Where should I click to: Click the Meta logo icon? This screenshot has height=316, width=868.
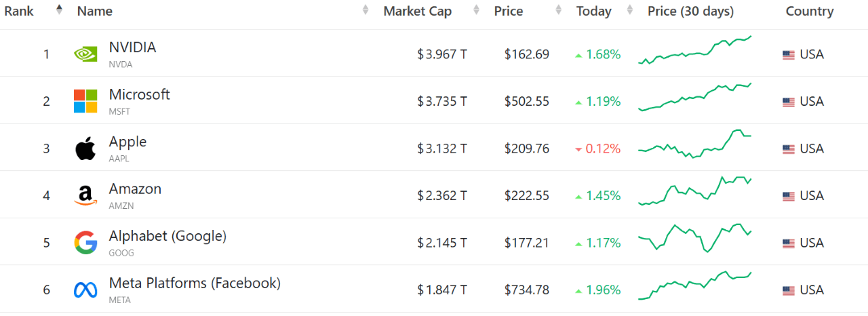(85, 290)
